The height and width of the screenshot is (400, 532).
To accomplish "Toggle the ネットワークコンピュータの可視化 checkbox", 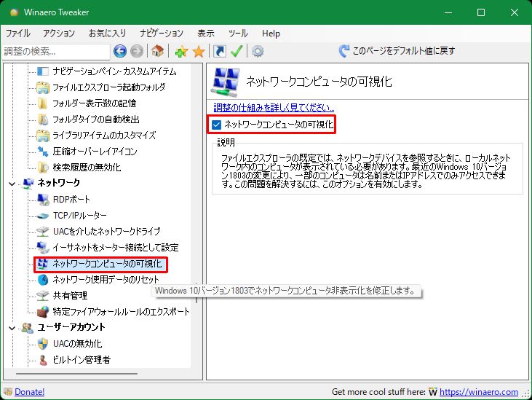I will 216,125.
